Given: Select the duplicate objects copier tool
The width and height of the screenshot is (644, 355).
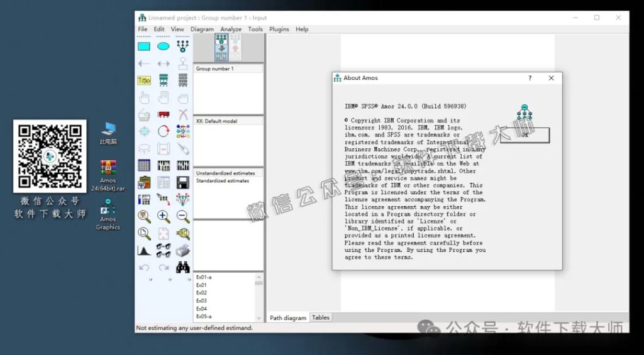Looking at the screenshot, I should (x=144, y=115).
